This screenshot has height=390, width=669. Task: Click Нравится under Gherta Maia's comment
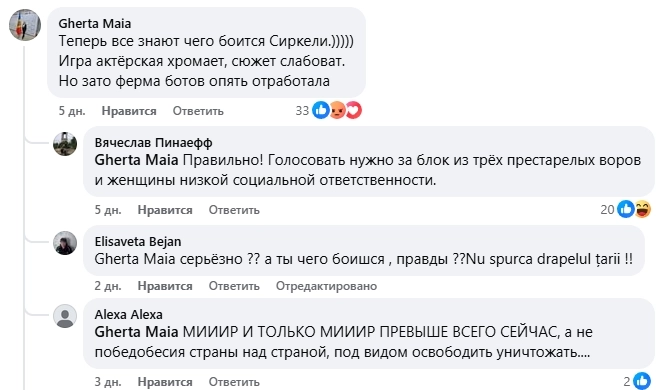pyautogui.click(x=129, y=111)
